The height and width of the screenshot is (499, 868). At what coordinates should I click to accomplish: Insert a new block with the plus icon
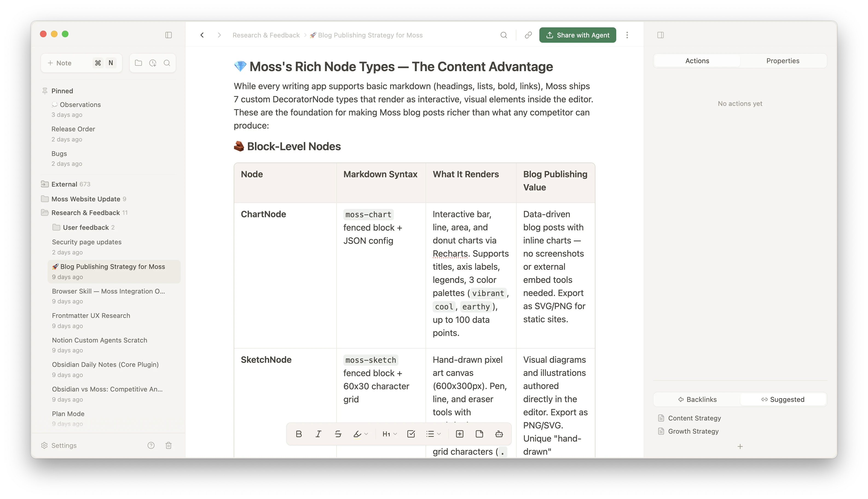[459, 434]
